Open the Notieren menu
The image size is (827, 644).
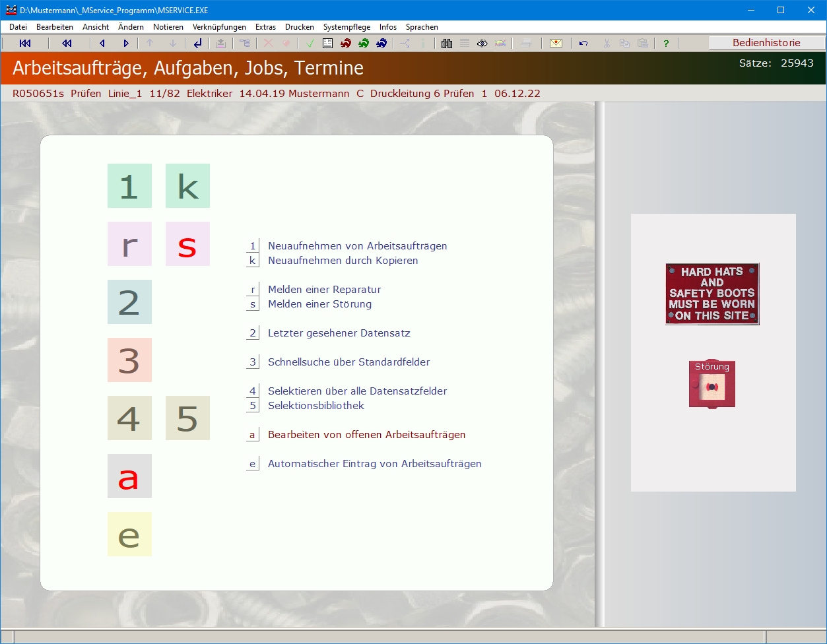pyautogui.click(x=168, y=27)
